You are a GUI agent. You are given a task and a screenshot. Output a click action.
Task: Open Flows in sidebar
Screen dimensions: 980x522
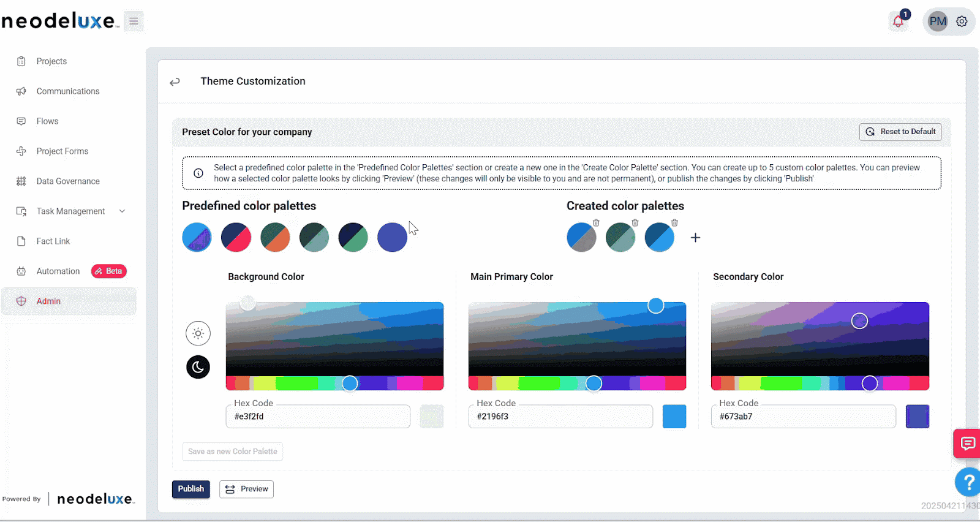[47, 121]
